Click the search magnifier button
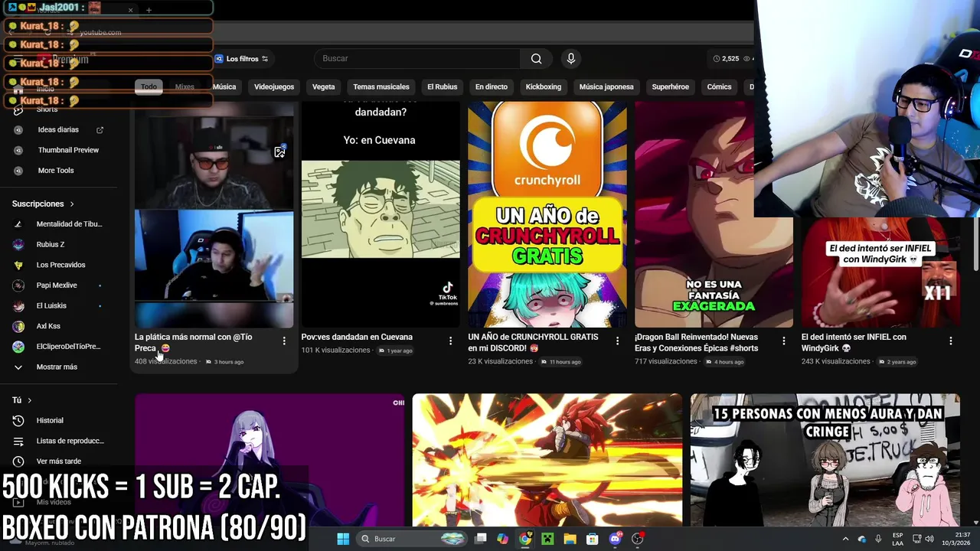Screen dimensions: 980x551 (x=536, y=59)
